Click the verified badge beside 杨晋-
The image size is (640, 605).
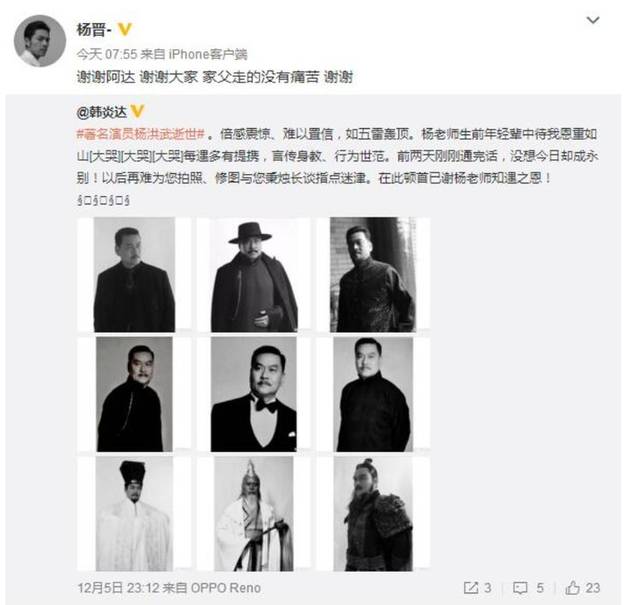(124, 29)
